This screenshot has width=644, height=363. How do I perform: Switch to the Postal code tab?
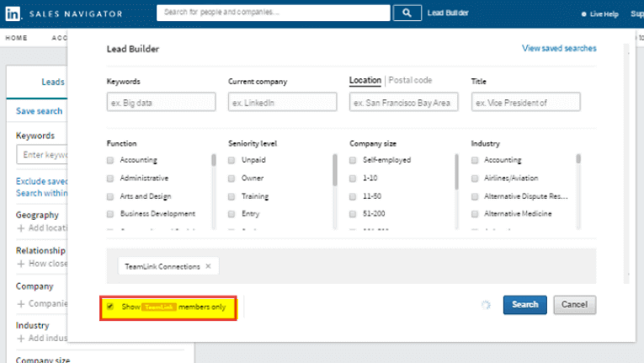pos(410,80)
